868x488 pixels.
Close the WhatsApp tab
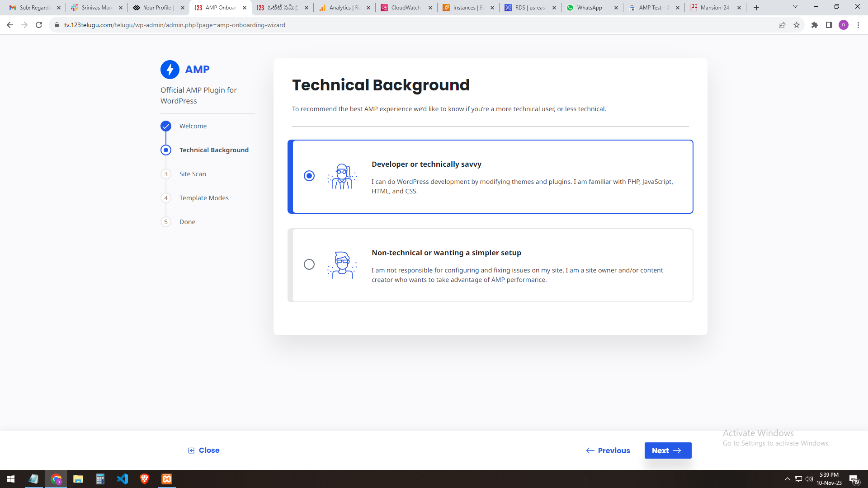(x=616, y=8)
